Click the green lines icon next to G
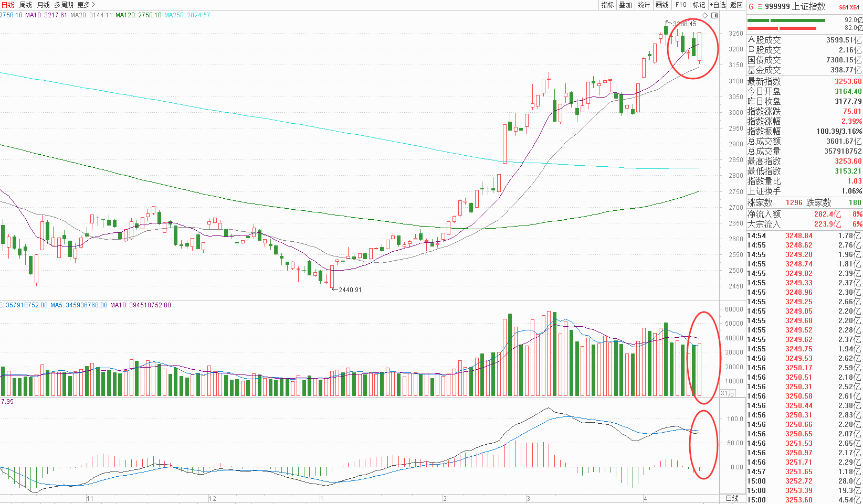Screen dimensions: 863x504 click(x=760, y=7)
